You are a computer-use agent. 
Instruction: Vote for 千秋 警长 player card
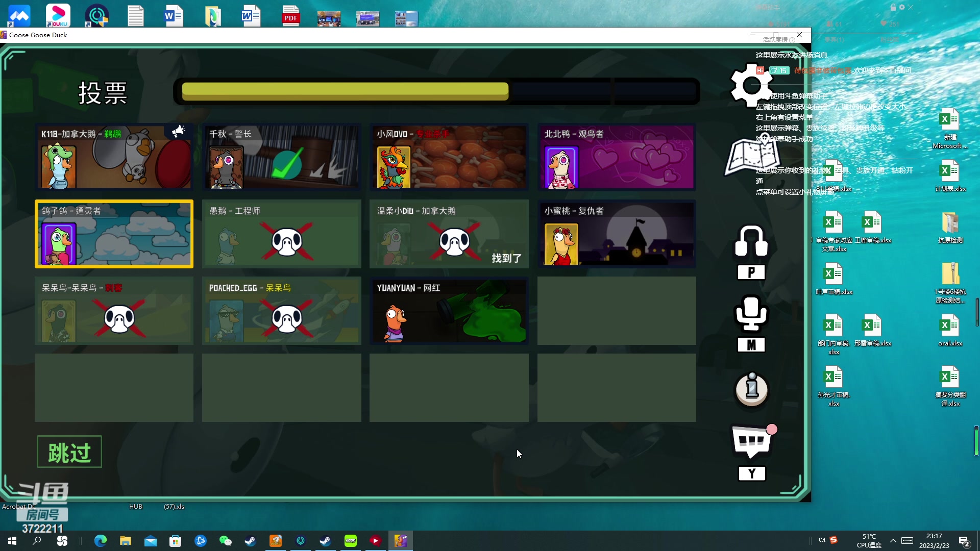click(282, 157)
